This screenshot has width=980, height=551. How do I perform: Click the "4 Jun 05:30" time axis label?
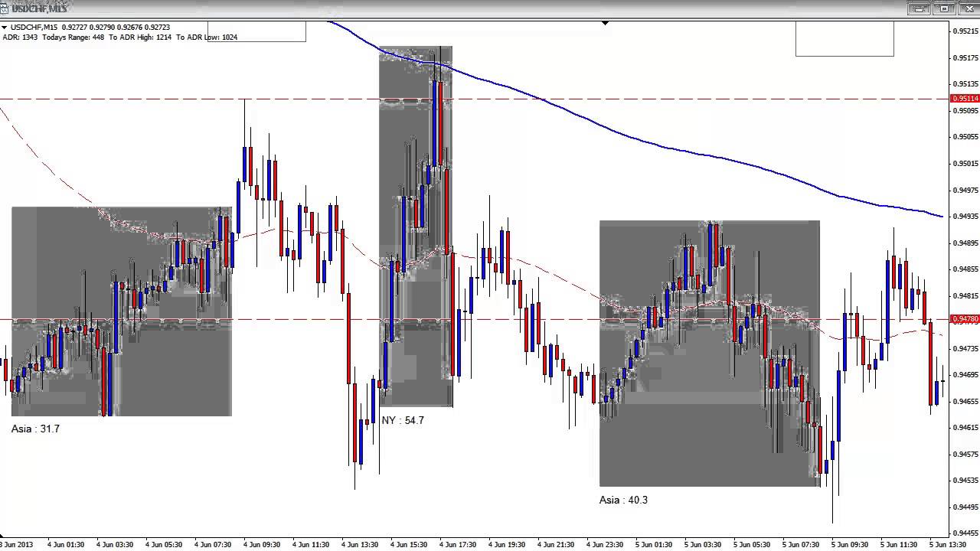[164, 545]
